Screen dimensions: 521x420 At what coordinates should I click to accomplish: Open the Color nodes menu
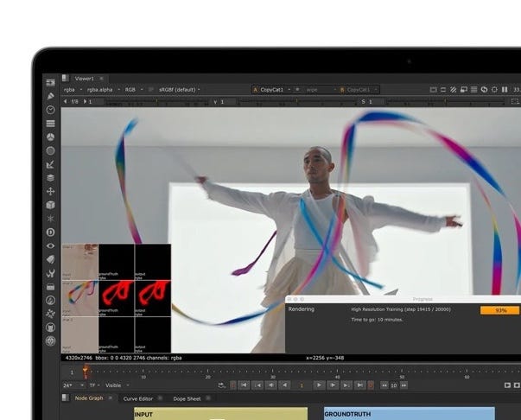click(50, 137)
